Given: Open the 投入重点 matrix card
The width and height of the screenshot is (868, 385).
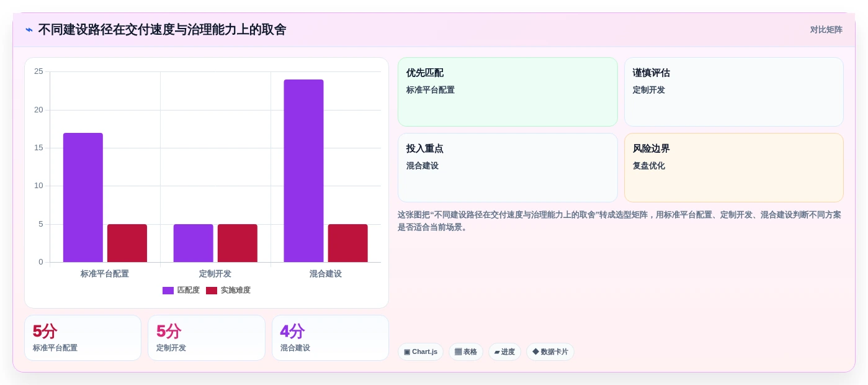Looking at the screenshot, I should [x=508, y=168].
